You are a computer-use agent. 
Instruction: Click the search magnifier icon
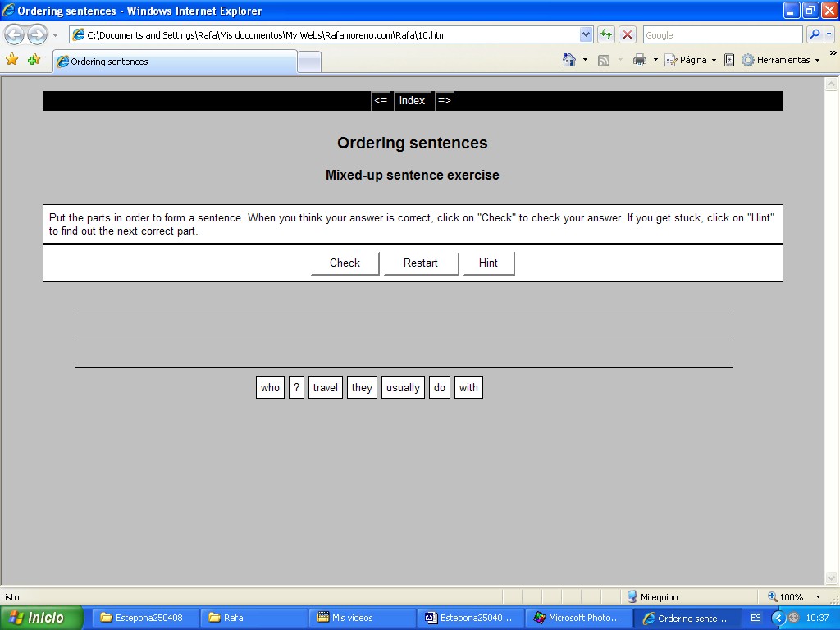815,34
